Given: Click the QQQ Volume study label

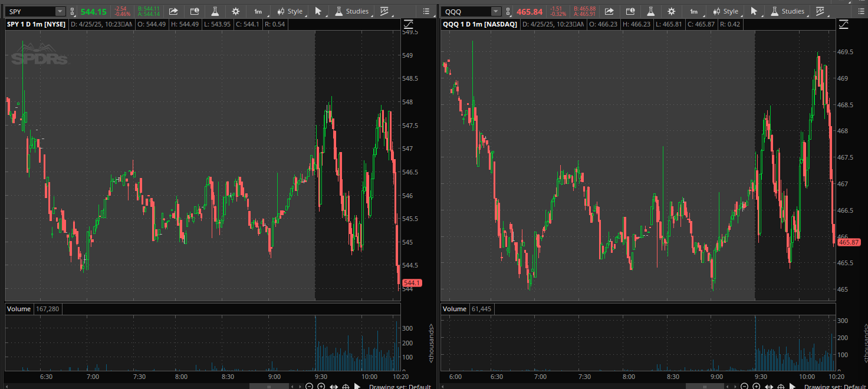Looking at the screenshot, I should (455, 309).
